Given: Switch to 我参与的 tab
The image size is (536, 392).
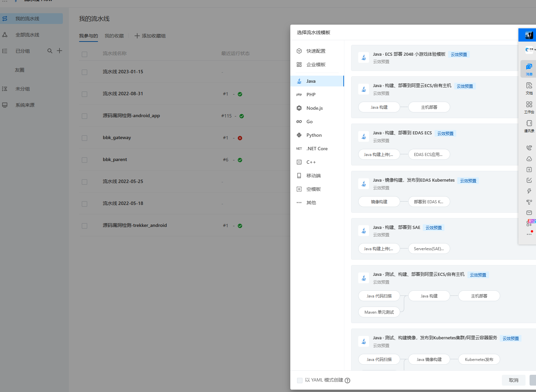Looking at the screenshot, I should [x=89, y=36].
